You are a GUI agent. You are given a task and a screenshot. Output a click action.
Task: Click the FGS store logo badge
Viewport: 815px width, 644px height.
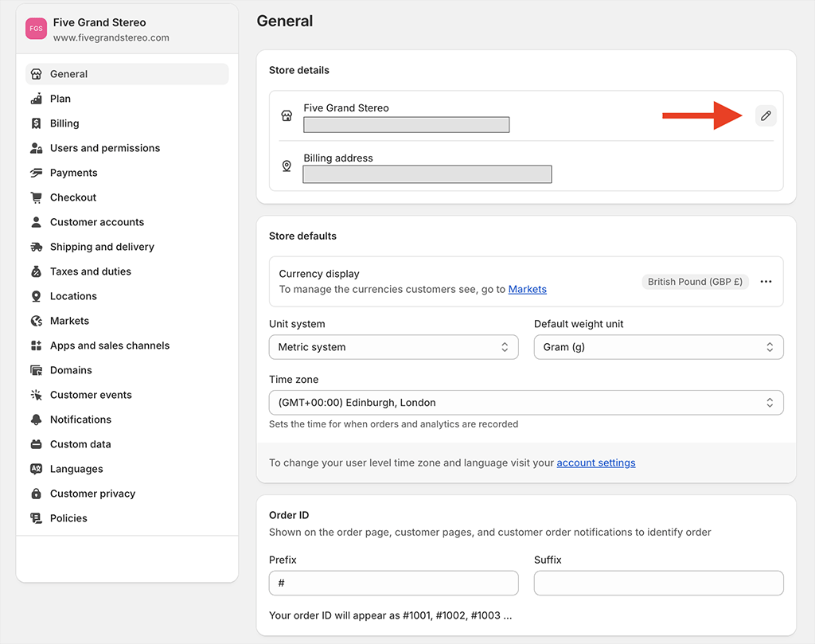[x=36, y=29]
